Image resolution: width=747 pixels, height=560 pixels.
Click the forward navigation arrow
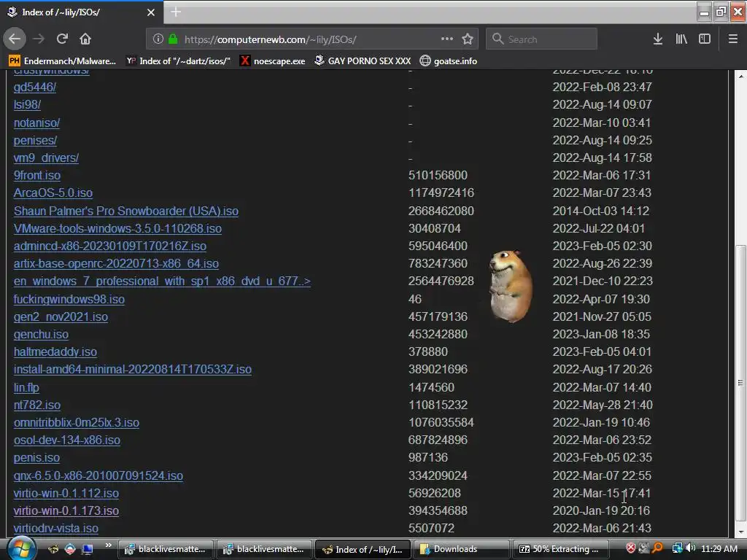click(x=39, y=39)
